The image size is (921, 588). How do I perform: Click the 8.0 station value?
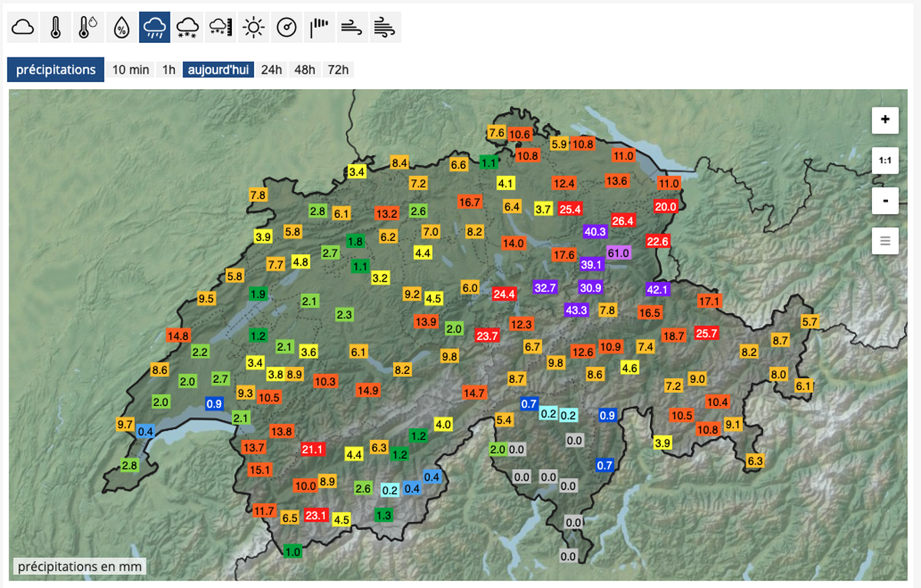point(779,374)
